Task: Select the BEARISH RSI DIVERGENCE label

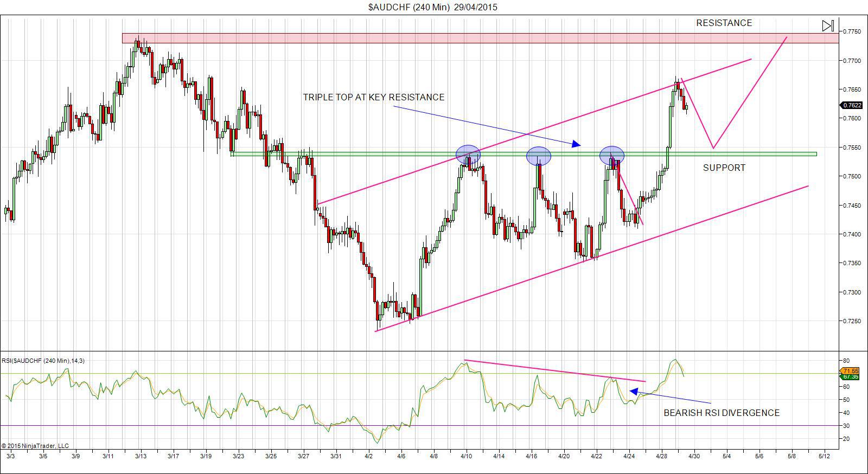Action: point(722,413)
